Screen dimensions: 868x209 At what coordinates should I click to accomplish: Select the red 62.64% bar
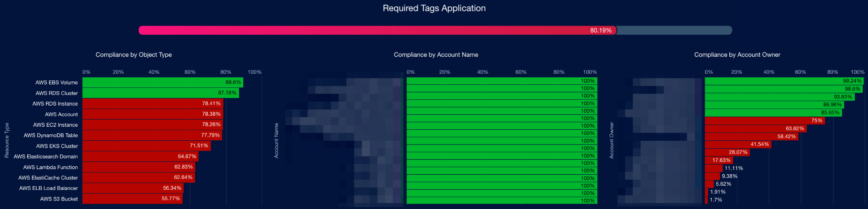click(x=139, y=178)
